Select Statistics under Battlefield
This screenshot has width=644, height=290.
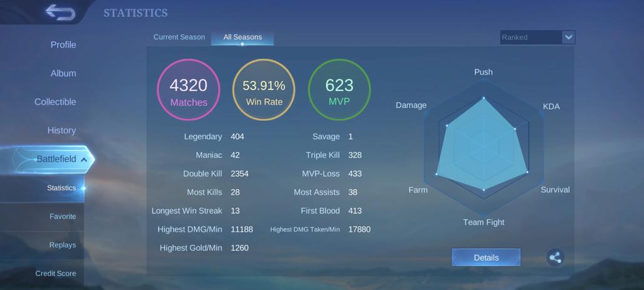pyautogui.click(x=61, y=188)
